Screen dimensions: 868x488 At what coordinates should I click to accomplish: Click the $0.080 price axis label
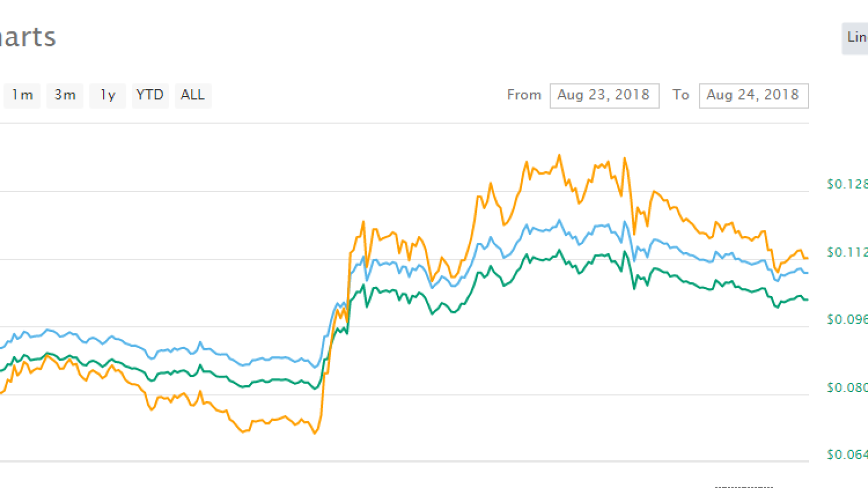point(847,388)
